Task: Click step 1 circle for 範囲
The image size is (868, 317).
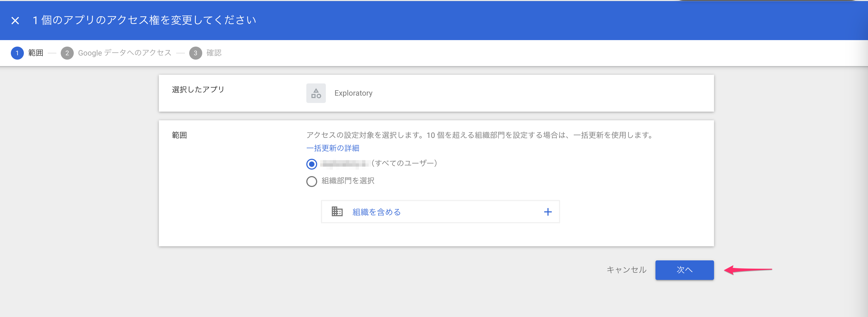Action: (x=17, y=53)
